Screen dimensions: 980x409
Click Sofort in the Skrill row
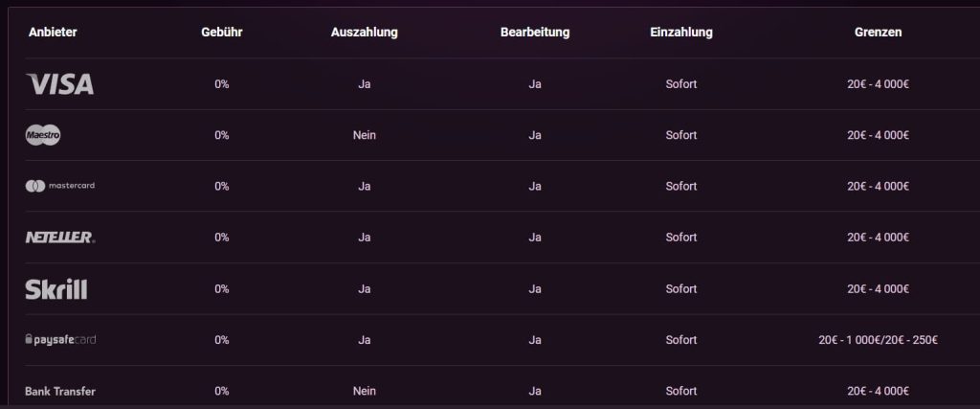click(x=680, y=288)
